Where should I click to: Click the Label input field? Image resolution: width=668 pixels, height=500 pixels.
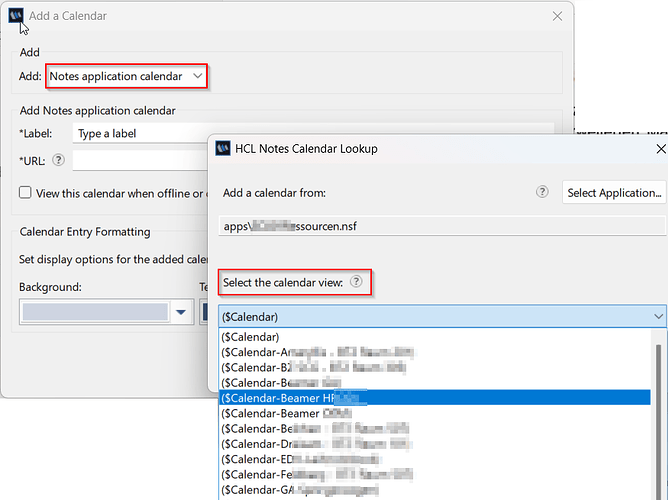141,133
